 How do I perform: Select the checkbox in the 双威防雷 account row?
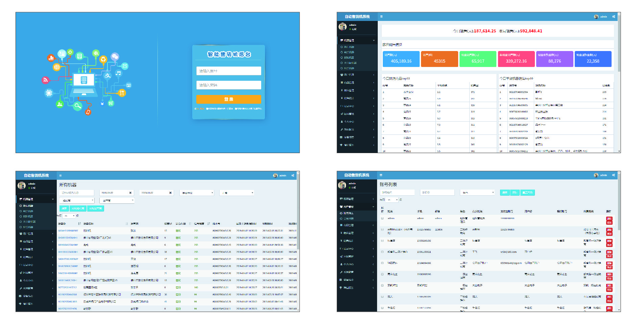(382, 286)
